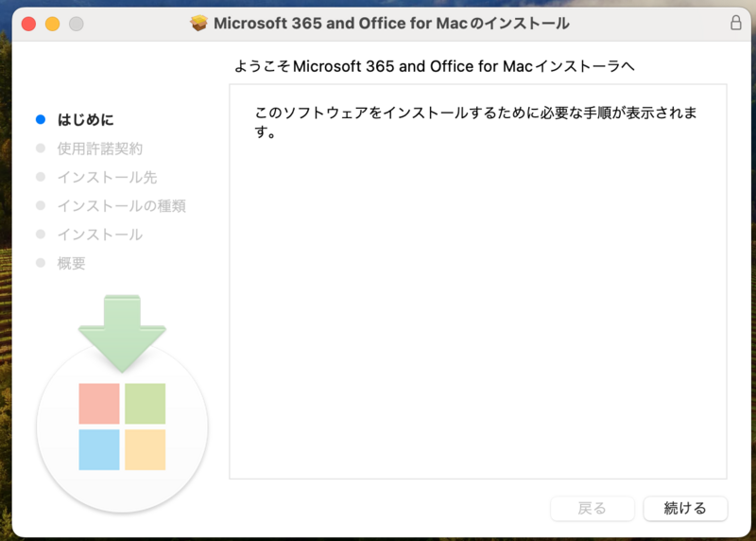Click the 続ける continue button
The height and width of the screenshot is (541, 756).
coord(685,508)
